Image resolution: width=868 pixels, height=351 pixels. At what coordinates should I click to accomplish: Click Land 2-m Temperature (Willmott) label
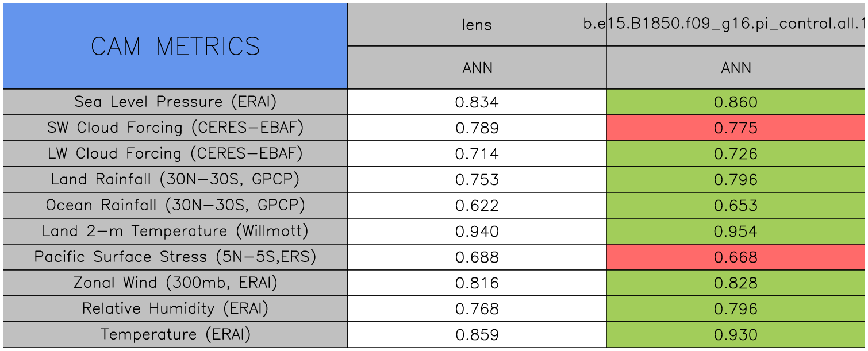click(x=175, y=231)
